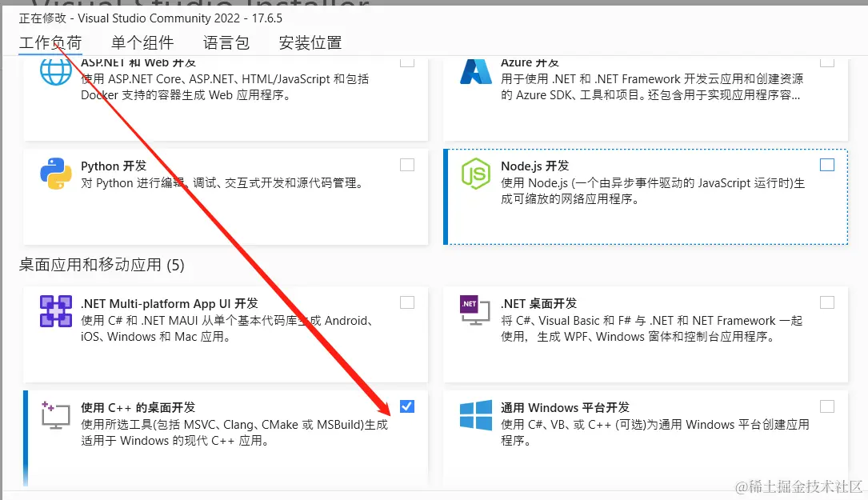Select the .NET Multi-platform App UI checkbox

pyautogui.click(x=407, y=302)
